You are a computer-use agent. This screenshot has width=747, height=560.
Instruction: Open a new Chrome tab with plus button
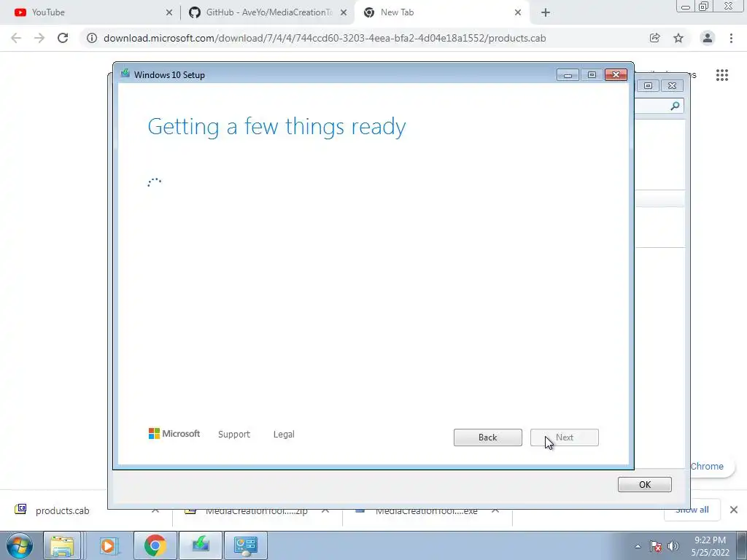[x=546, y=13]
